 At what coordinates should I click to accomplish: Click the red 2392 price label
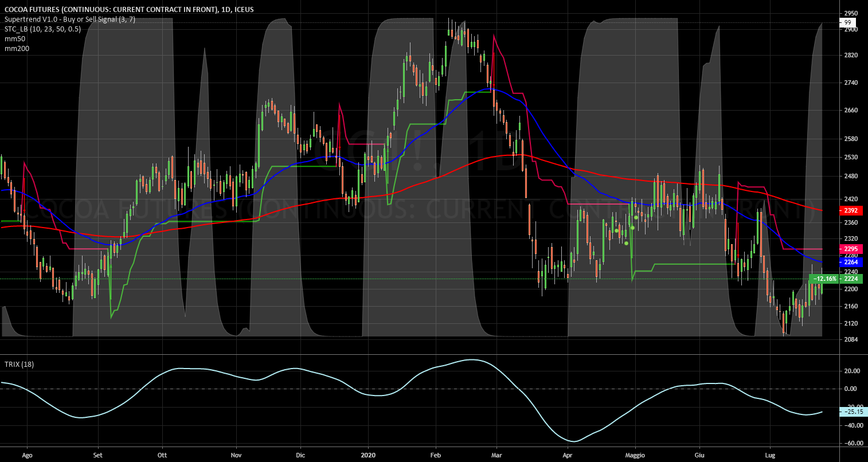pyautogui.click(x=851, y=210)
